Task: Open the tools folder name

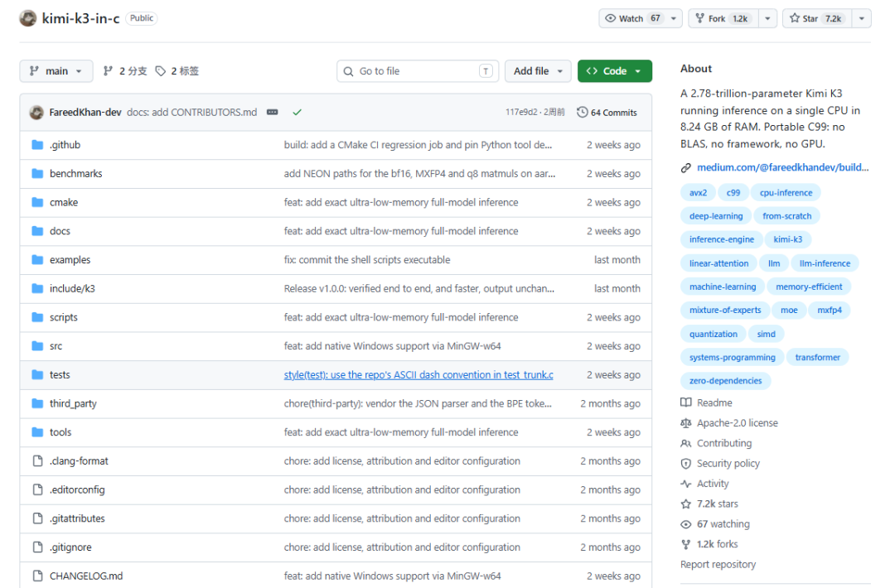Action: 60,432
